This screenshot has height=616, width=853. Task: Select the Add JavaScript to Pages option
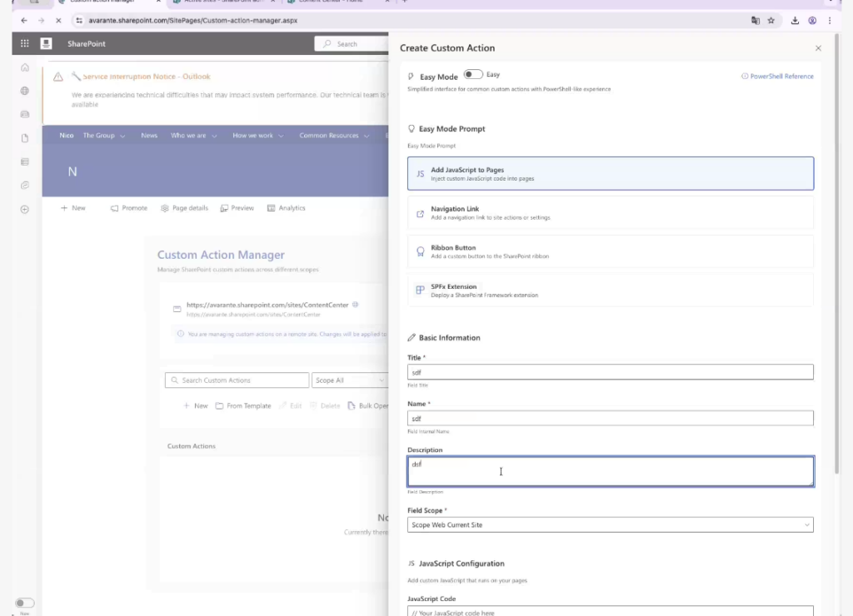610,174
